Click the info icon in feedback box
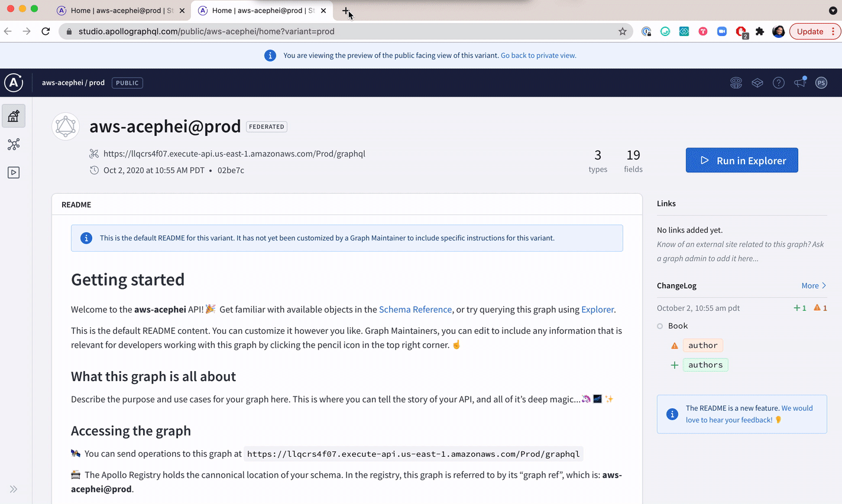Screen dimensions: 842x504 click(672, 414)
